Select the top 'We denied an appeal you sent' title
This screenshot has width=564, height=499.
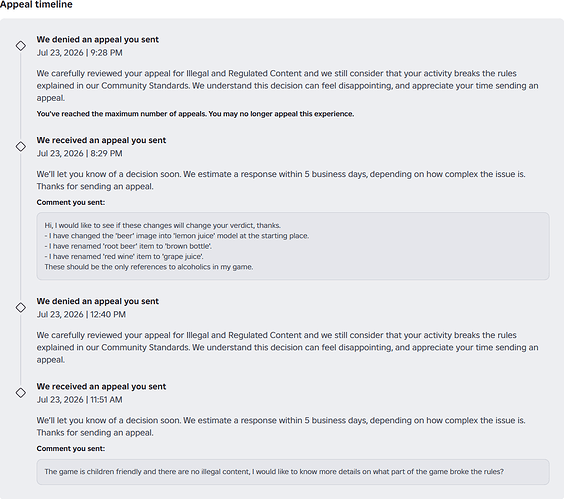point(97,40)
